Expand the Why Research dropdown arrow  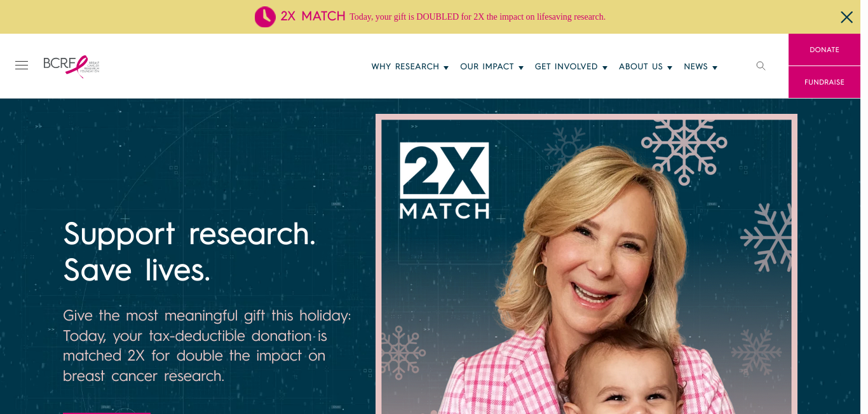click(x=446, y=67)
